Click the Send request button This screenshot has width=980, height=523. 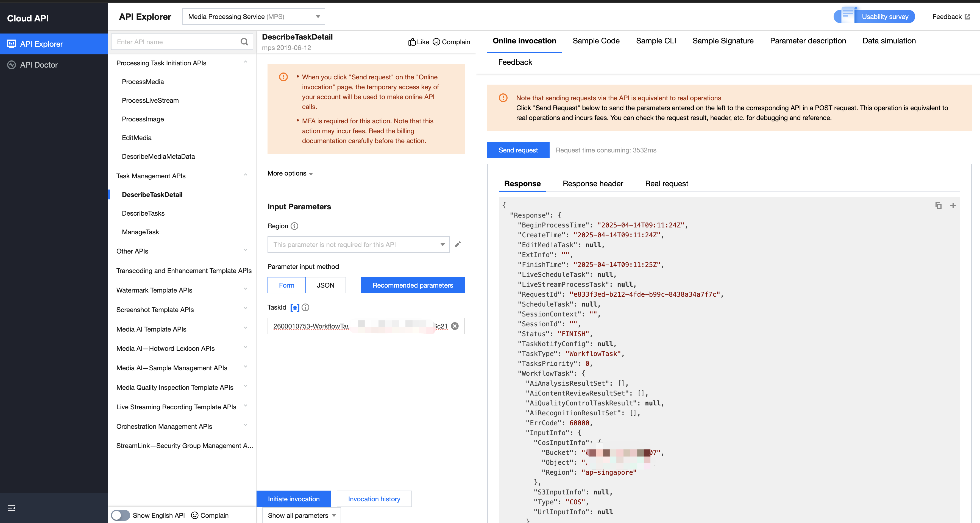point(518,150)
